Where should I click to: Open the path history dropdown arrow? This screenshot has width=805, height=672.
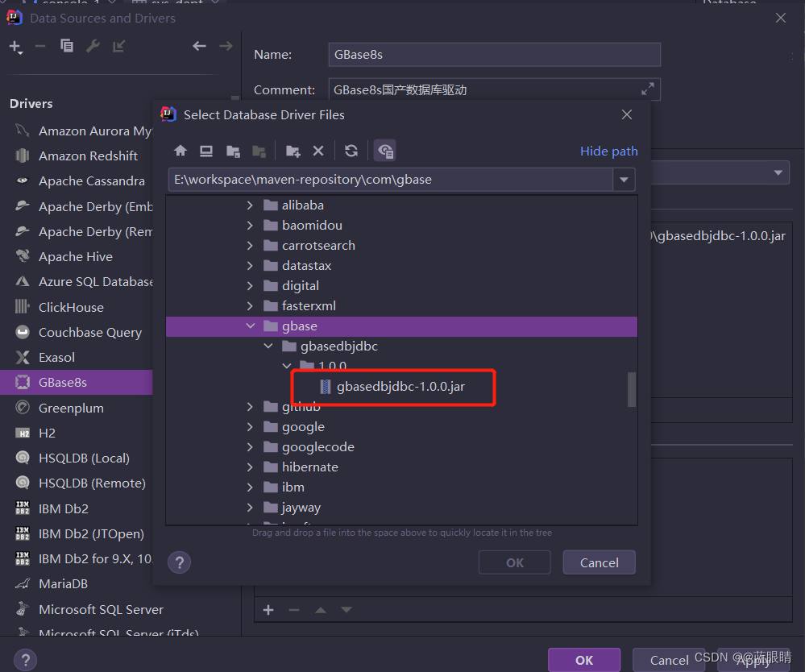(x=624, y=180)
